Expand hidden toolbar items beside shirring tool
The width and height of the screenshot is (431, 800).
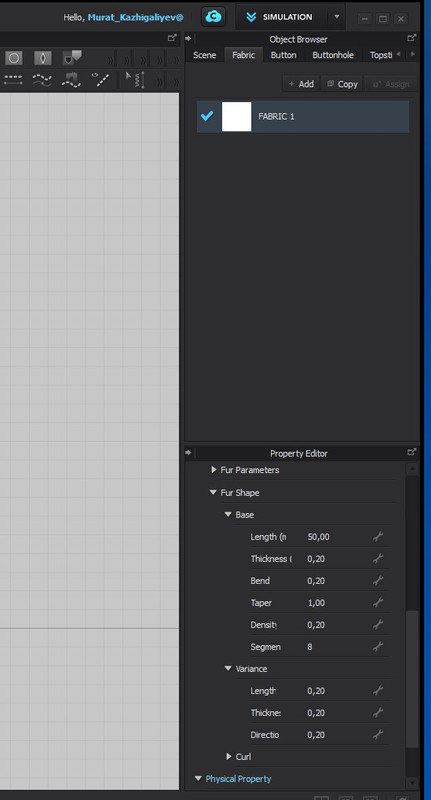point(162,81)
